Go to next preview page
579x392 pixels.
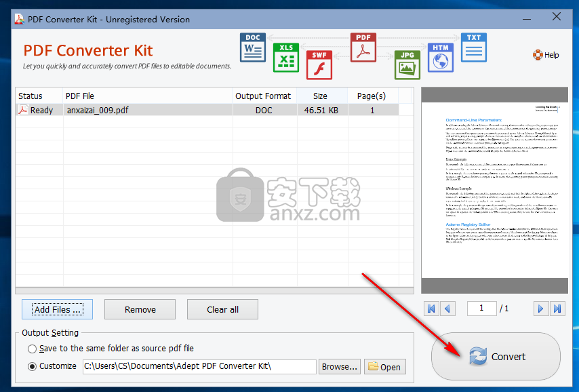click(540, 309)
